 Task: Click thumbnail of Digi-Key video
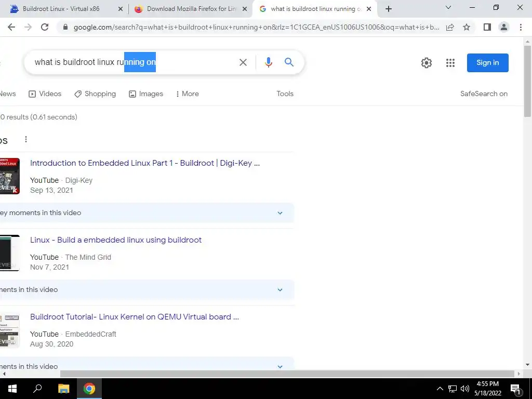9,176
